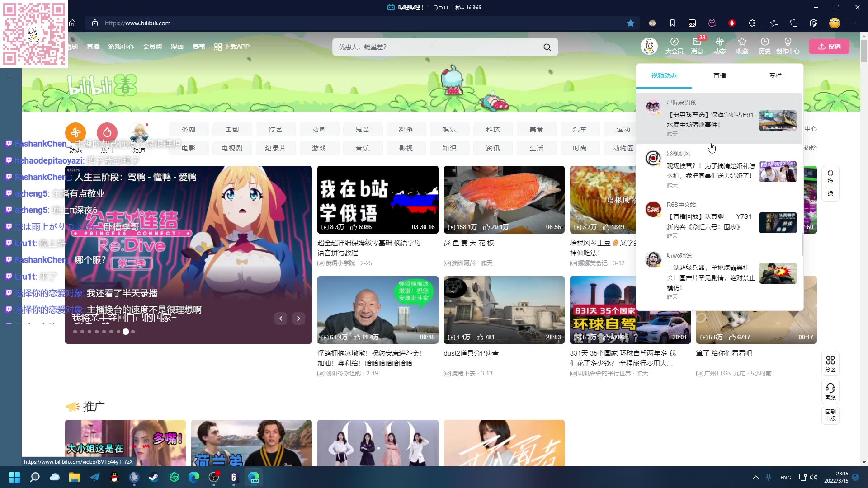Viewport: 868px width, 488px height.
Task: Open the 动态 pinwheel icon in header
Action: tap(720, 46)
